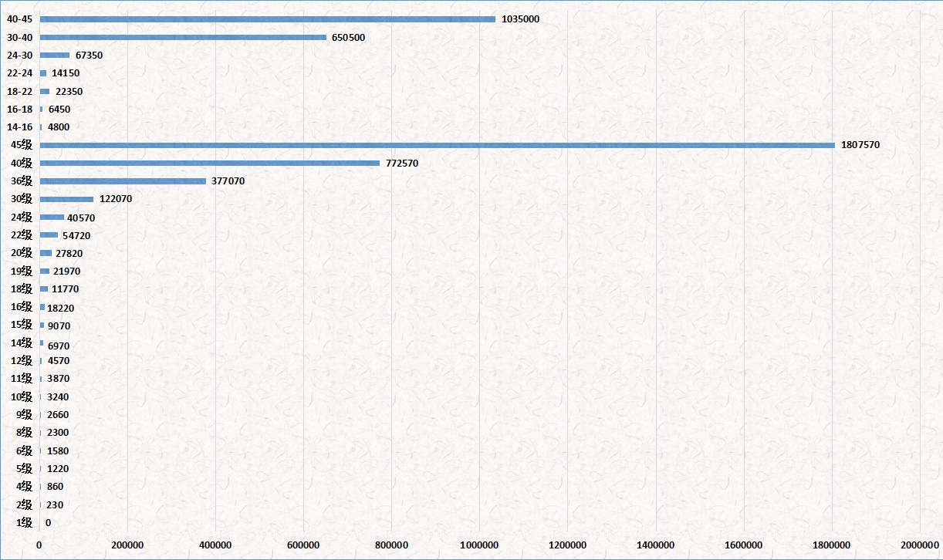Screen dimensions: 943x560
Task: Click the 200000 horizontal axis label
Action: pyautogui.click(x=127, y=545)
